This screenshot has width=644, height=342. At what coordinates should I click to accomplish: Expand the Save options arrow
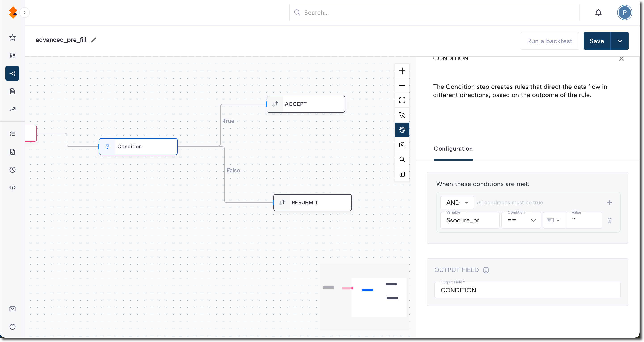[x=619, y=41]
